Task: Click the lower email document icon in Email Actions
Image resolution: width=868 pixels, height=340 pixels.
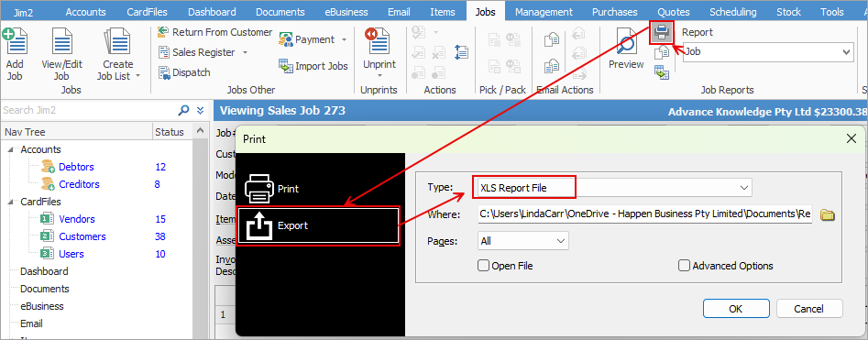Action: click(x=552, y=66)
